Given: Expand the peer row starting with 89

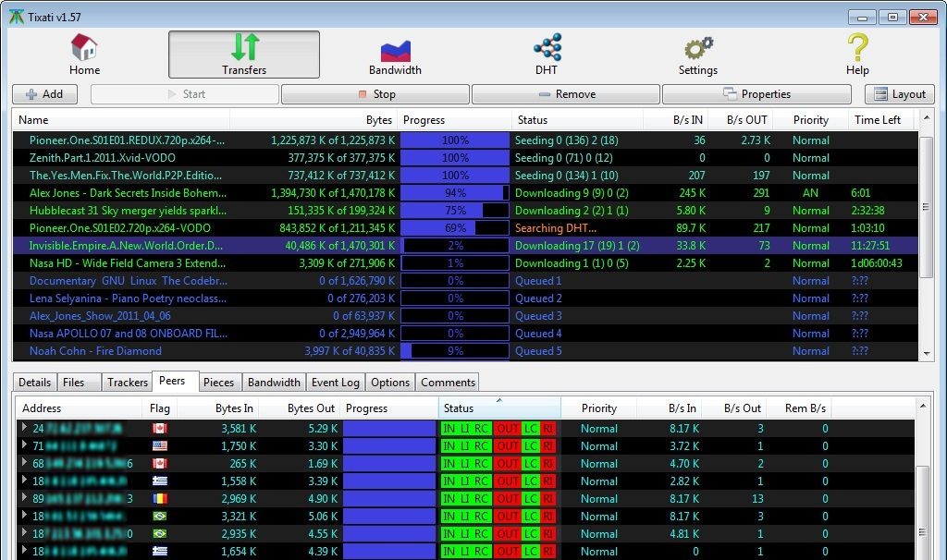Looking at the screenshot, I should 24,497.
